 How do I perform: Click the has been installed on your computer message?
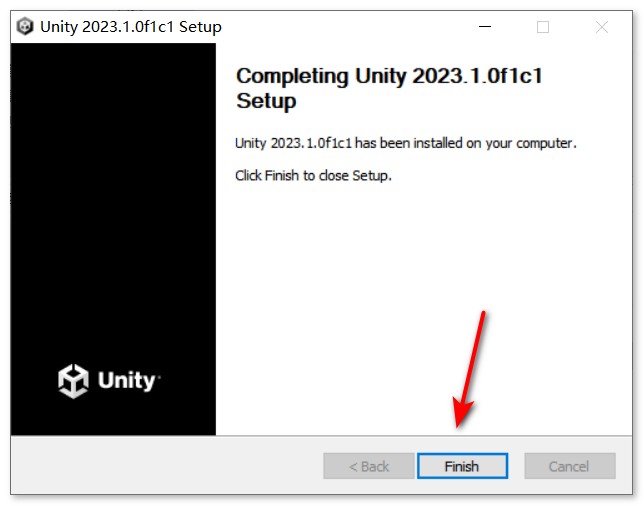tap(466, 143)
